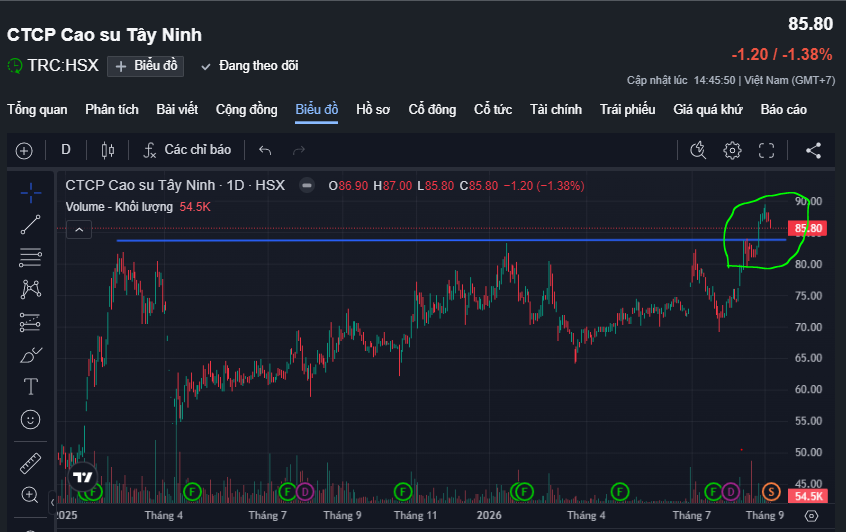Screen dimensions: 846x532
Task: Open the Cổ đông tab
Action: coord(432,110)
